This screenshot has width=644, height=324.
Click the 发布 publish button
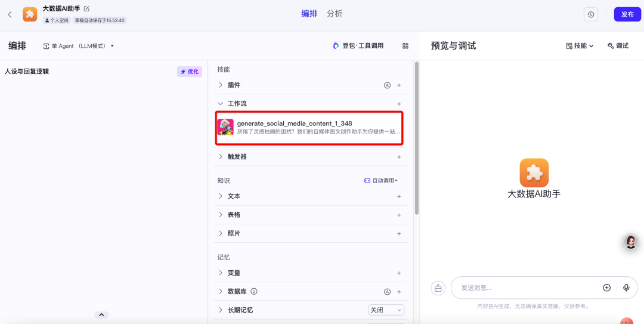pyautogui.click(x=627, y=14)
